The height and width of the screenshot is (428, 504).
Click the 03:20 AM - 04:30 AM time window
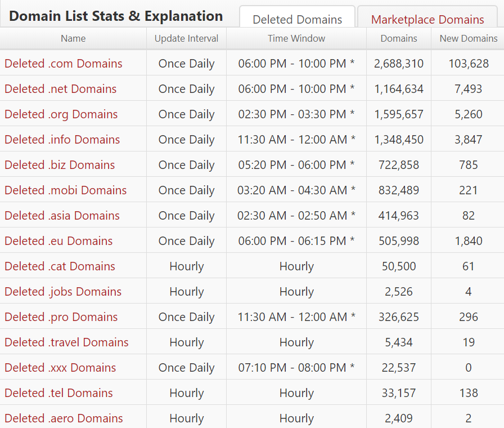(296, 190)
